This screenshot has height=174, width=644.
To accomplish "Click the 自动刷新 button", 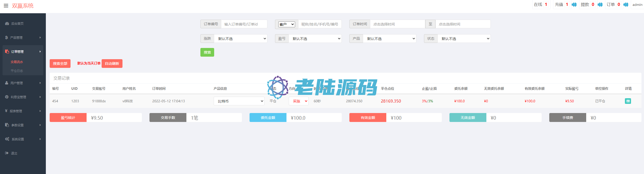I will coord(112,64).
